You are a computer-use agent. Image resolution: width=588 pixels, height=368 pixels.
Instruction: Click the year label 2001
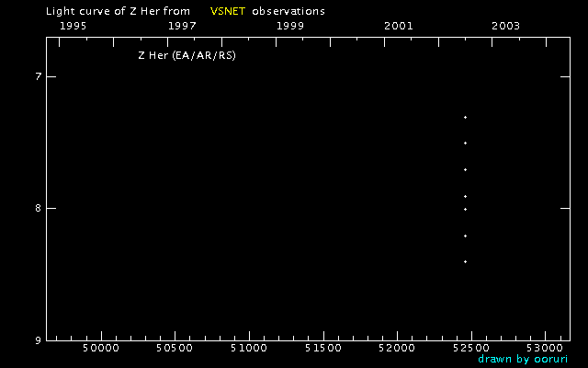click(x=398, y=26)
